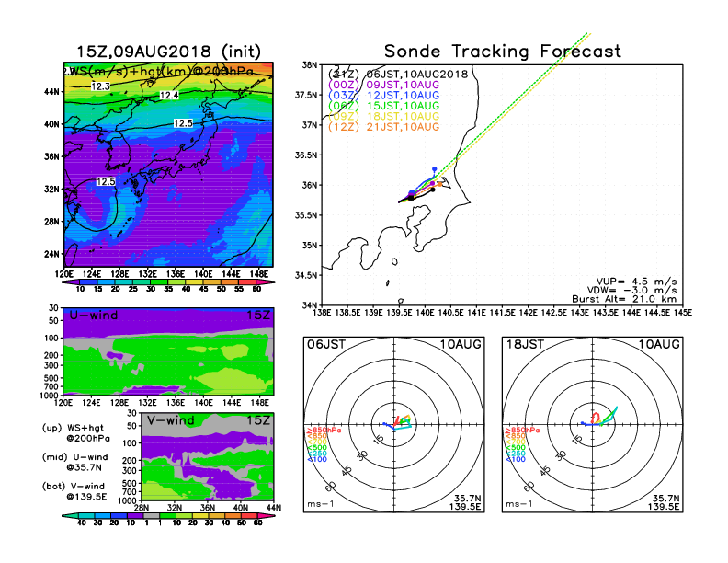
Task: Select legend entry "(00Z) 09JST,10AUG"
Action: coord(383,85)
